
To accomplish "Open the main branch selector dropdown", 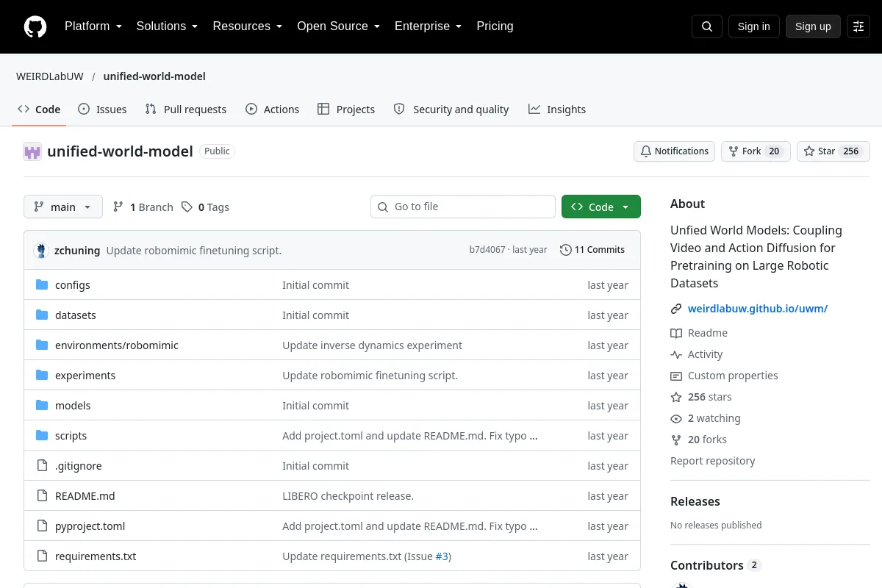I will tap(63, 207).
